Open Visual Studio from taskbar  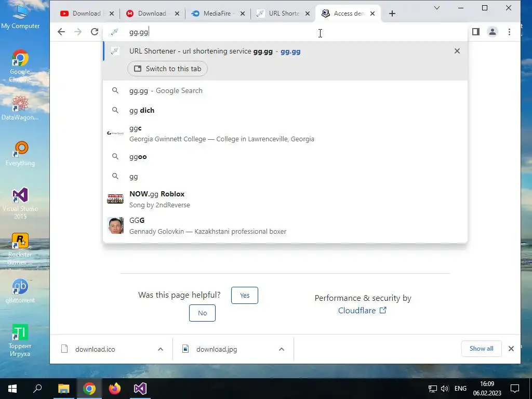[x=140, y=389]
